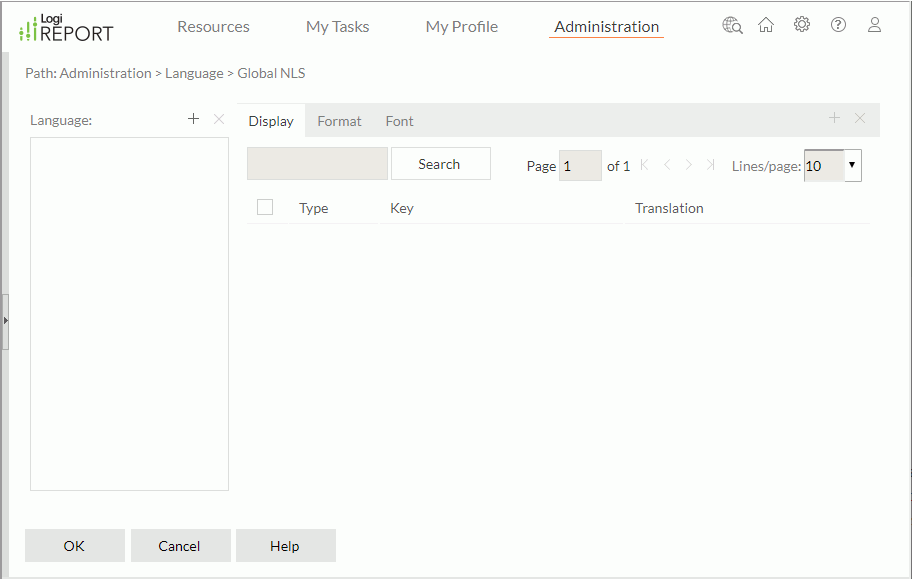Click the Logi Report logo
Image resolution: width=912 pixels, height=579 pixels.
[x=65, y=27]
